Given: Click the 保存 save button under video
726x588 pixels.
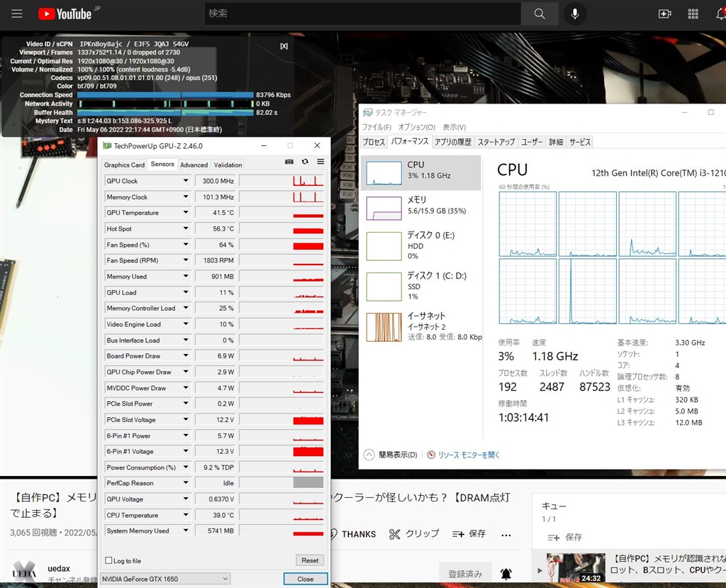Looking at the screenshot, I should [469, 534].
